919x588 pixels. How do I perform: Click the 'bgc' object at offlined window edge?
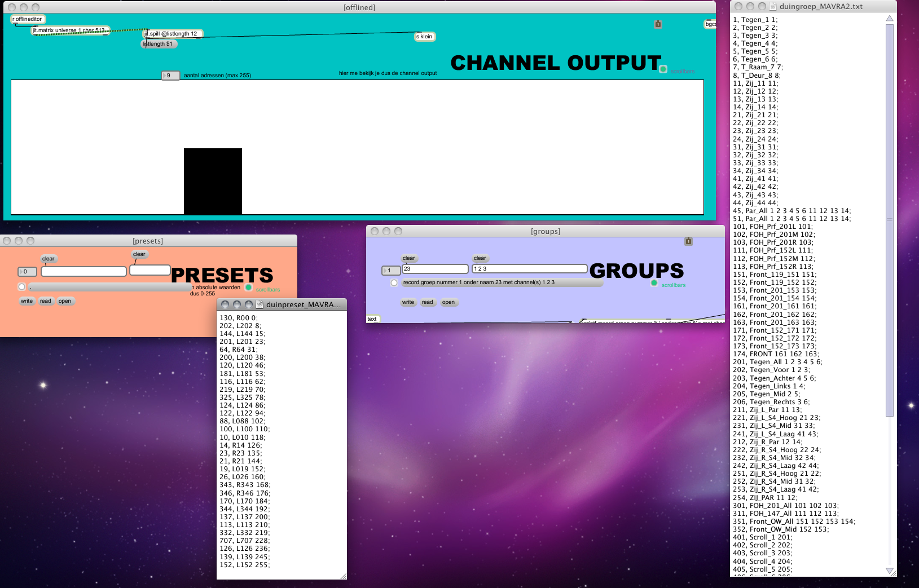pos(710,24)
